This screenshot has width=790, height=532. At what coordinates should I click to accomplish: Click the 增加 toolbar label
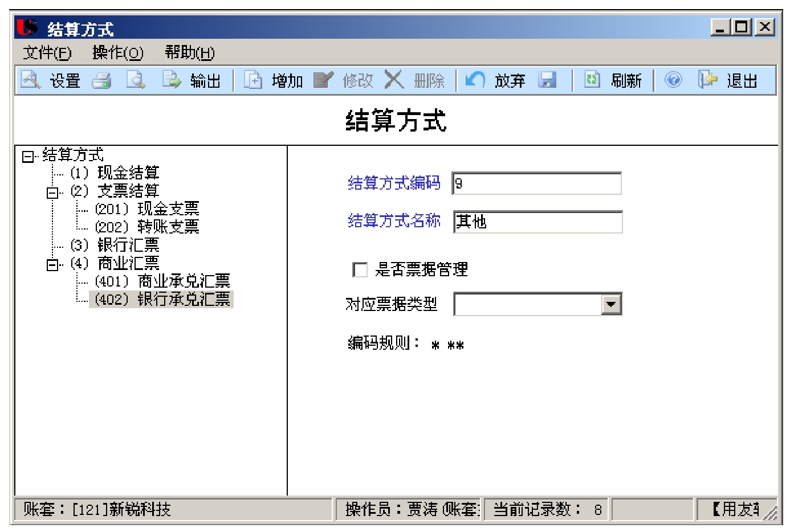287,81
